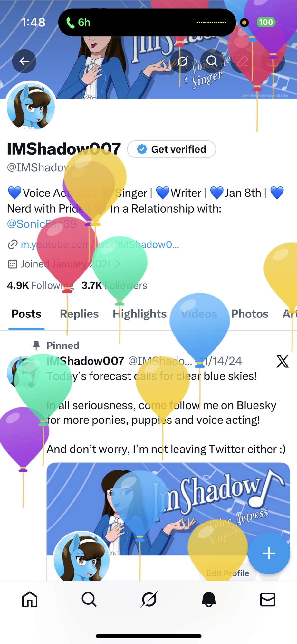
Task: Open Search from bottom navigation bar
Action: point(89,600)
